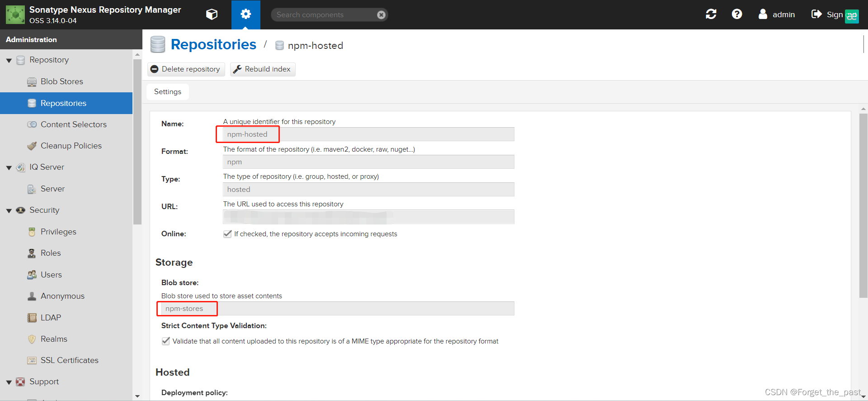Open Cleanup Policies in sidebar
The height and width of the screenshot is (401, 868).
66,146
